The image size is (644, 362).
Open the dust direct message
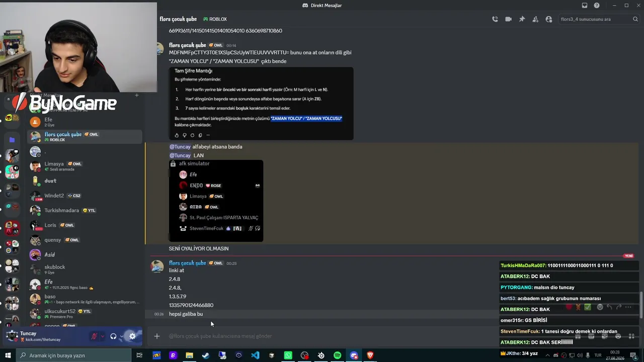(85, 180)
